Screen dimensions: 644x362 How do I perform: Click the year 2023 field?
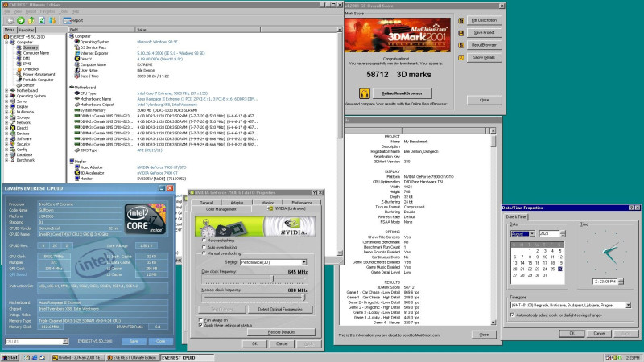point(550,233)
